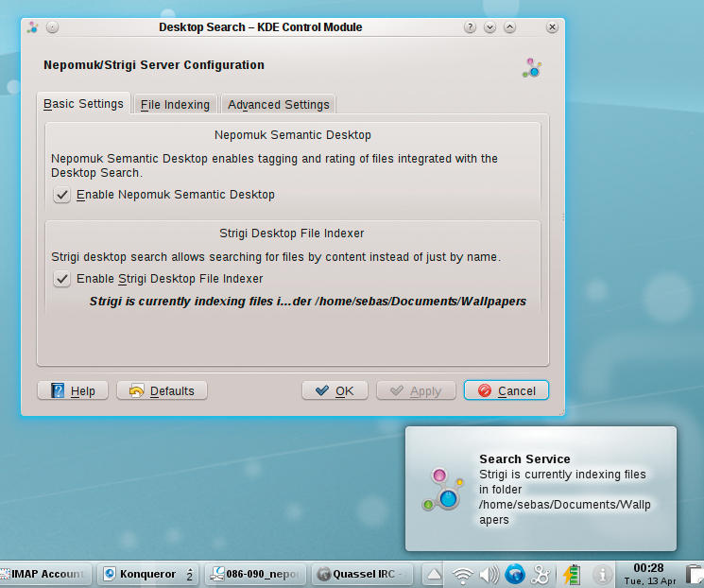Click the Nepomuk Semantic Desktop description text

pyautogui.click(x=274, y=165)
